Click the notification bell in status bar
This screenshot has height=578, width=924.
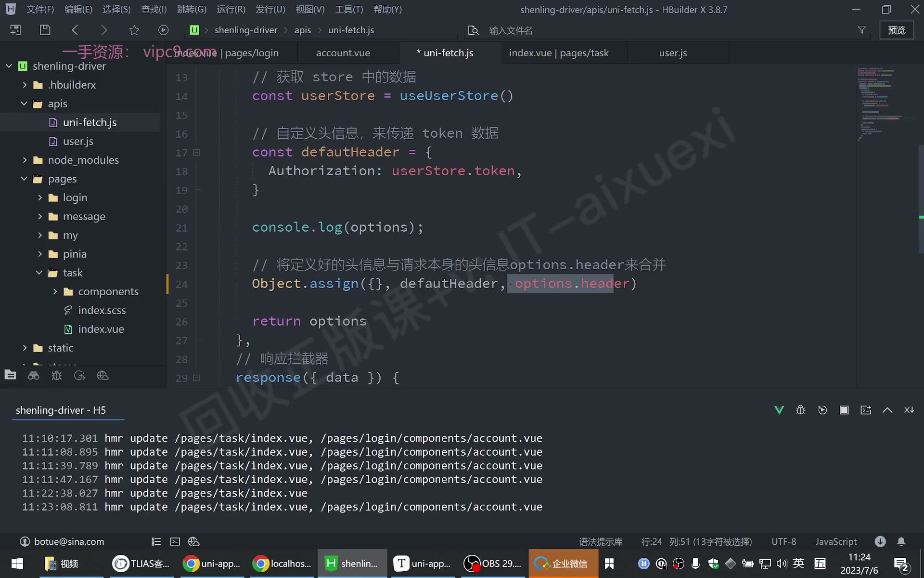(901, 541)
